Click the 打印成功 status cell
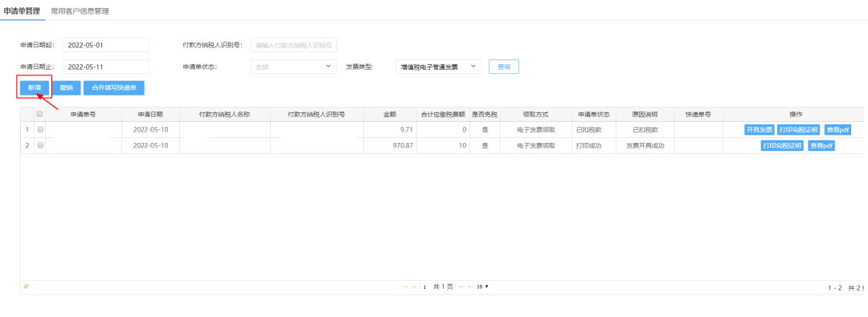The height and width of the screenshot is (317, 868). (x=593, y=146)
